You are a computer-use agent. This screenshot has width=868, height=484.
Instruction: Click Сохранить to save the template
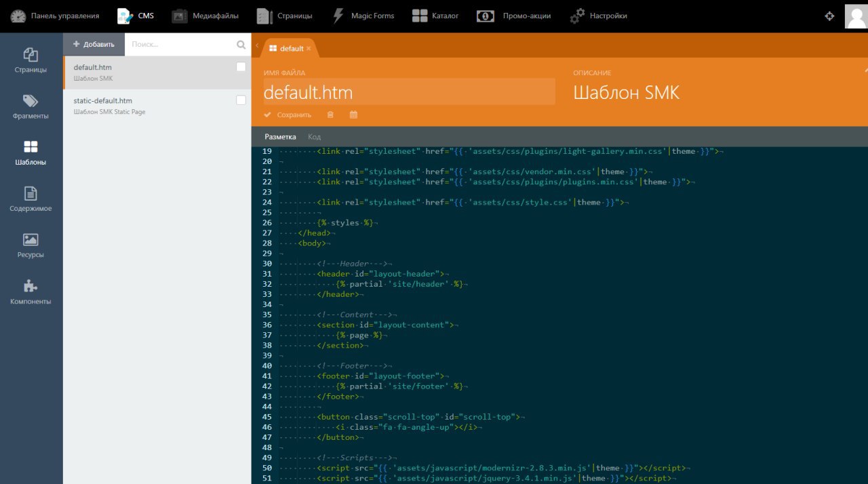click(x=288, y=115)
